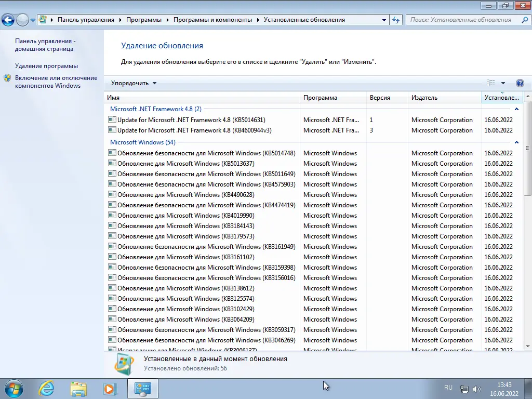Select update row KB3159398
The height and width of the screenshot is (399, 532).
tap(313, 268)
